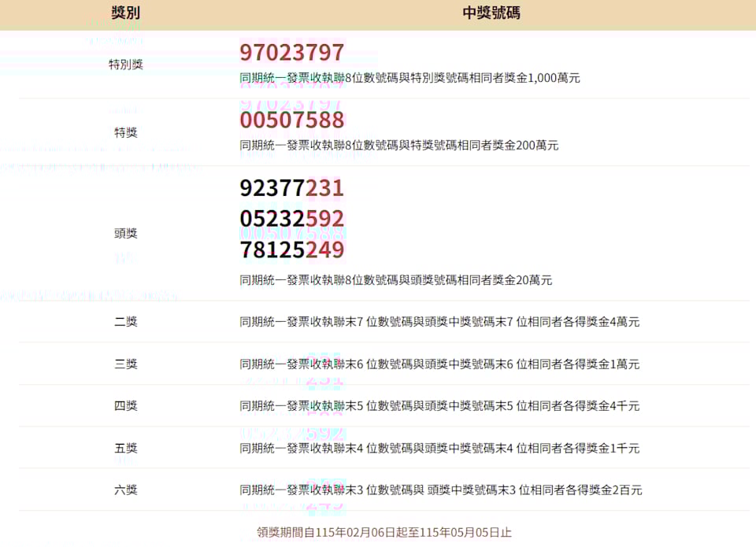The width and height of the screenshot is (756, 547).
Task: Click first prize number 92377231
Action: [292, 188]
